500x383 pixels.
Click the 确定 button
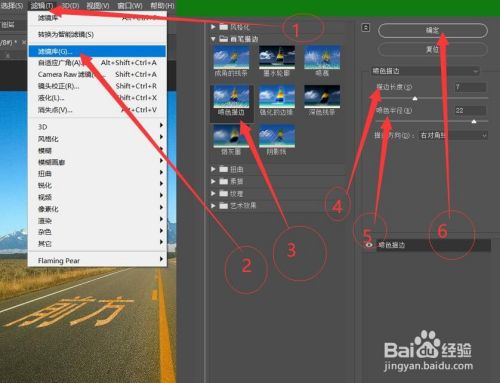[433, 31]
